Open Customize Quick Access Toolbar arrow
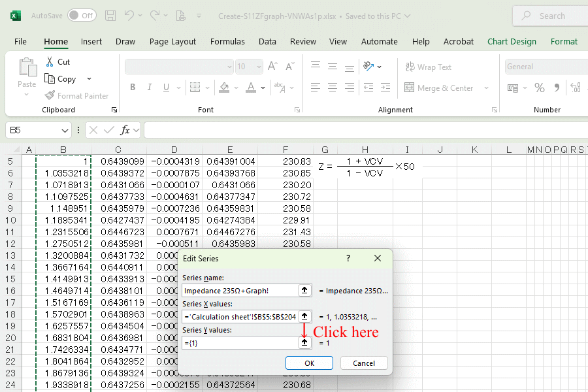588x392 pixels. [x=199, y=16]
